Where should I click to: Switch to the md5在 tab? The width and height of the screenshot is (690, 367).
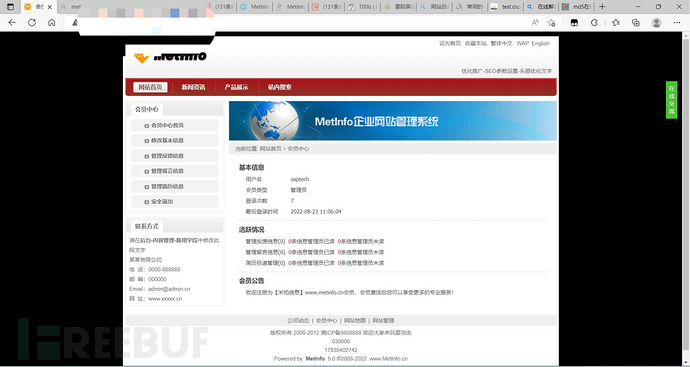click(577, 7)
